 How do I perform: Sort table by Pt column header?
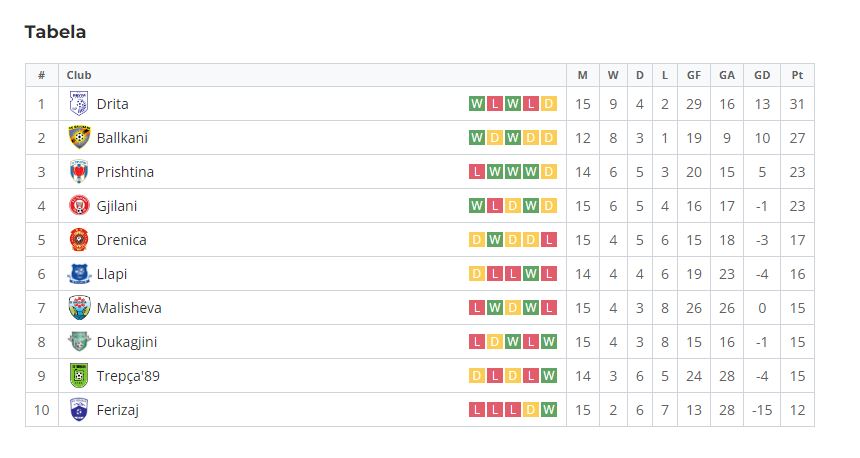click(797, 75)
